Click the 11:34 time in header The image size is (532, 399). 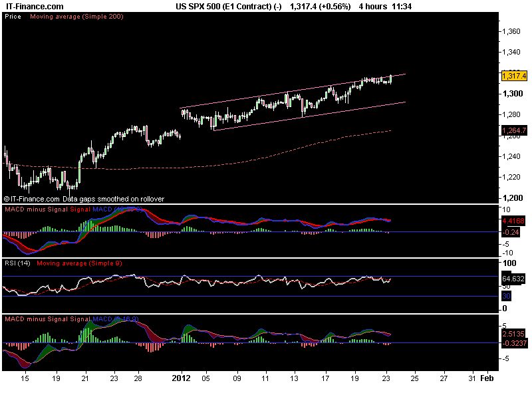[x=402, y=7]
